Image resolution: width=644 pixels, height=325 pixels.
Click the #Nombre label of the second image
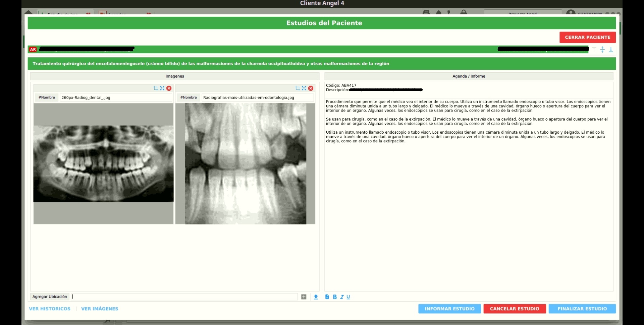point(189,97)
